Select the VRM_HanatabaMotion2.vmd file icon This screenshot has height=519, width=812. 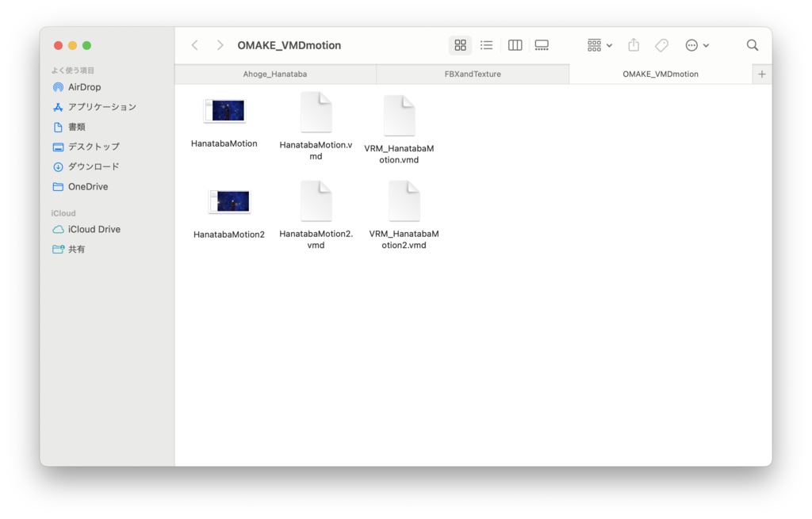coord(404,200)
